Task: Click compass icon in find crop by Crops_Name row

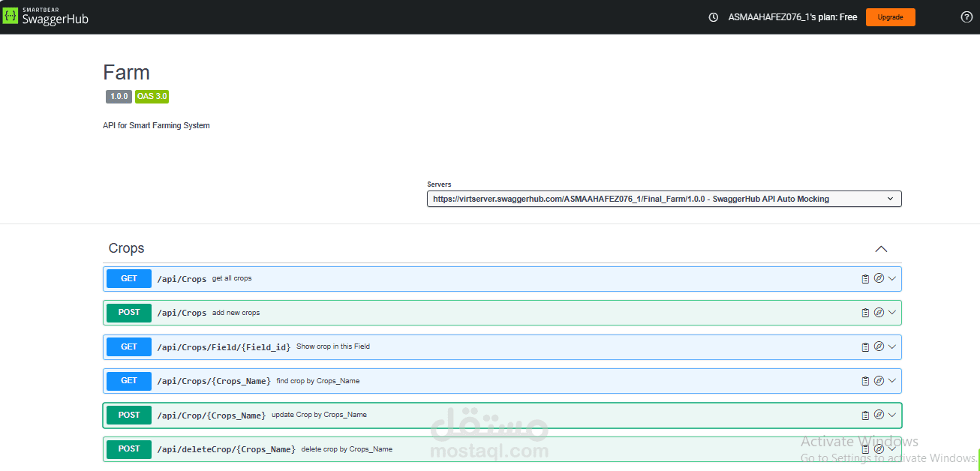Action: coord(879,380)
